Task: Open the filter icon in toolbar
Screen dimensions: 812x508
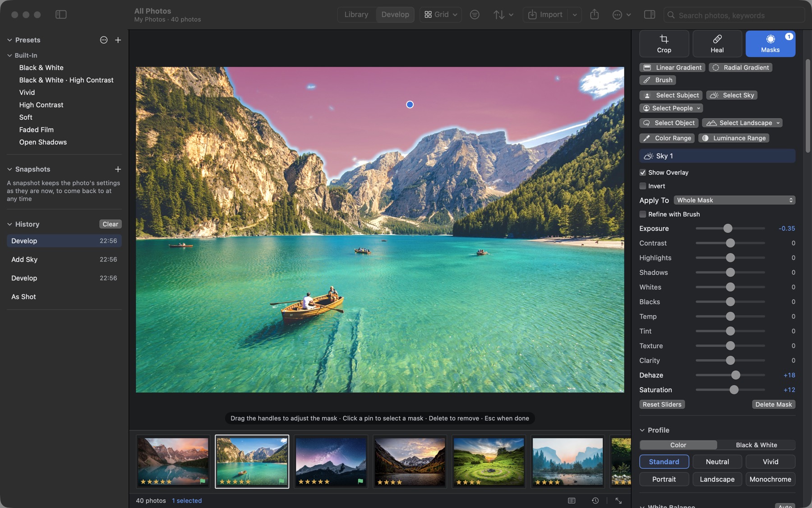Action: tap(475, 14)
